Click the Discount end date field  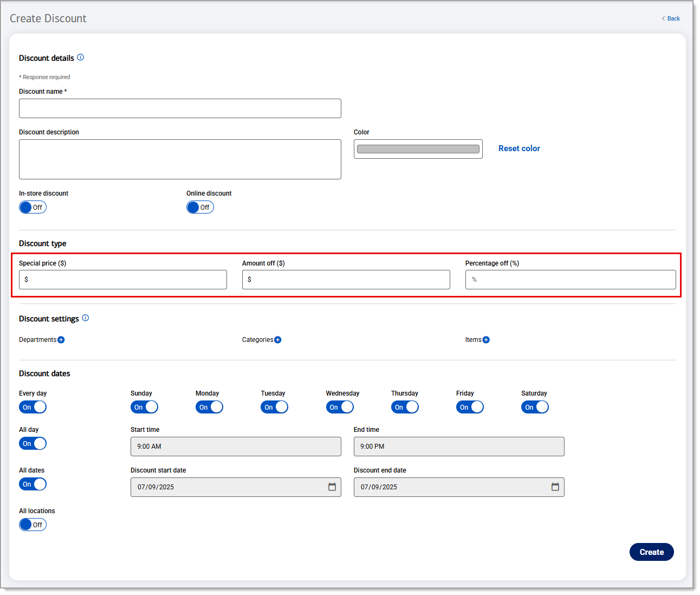click(x=459, y=487)
